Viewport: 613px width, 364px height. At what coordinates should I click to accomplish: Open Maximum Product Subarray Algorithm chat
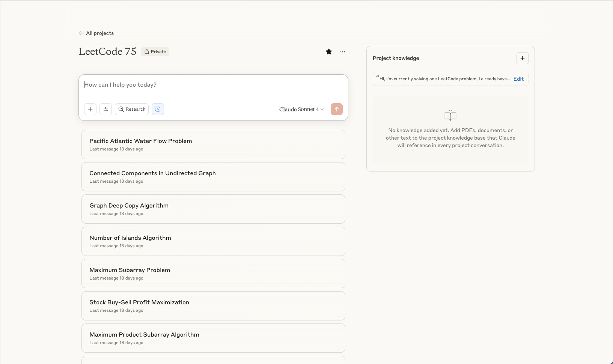tap(213, 338)
